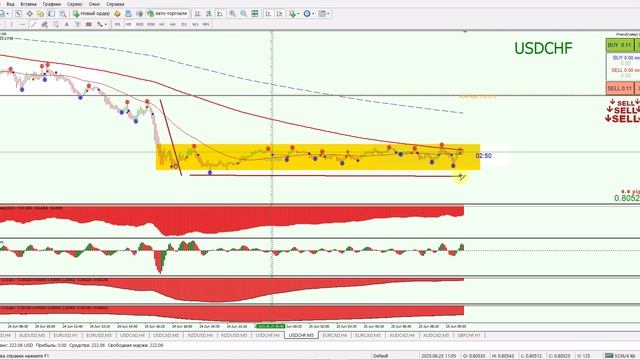
Task: Click the Свободная маржа: 222.06 text
Action: [x=136, y=345]
